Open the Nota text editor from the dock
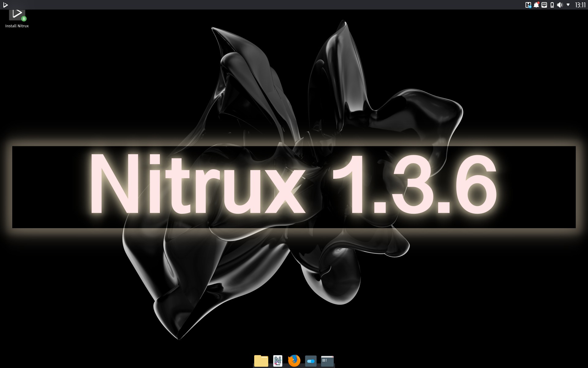 pos(278,361)
